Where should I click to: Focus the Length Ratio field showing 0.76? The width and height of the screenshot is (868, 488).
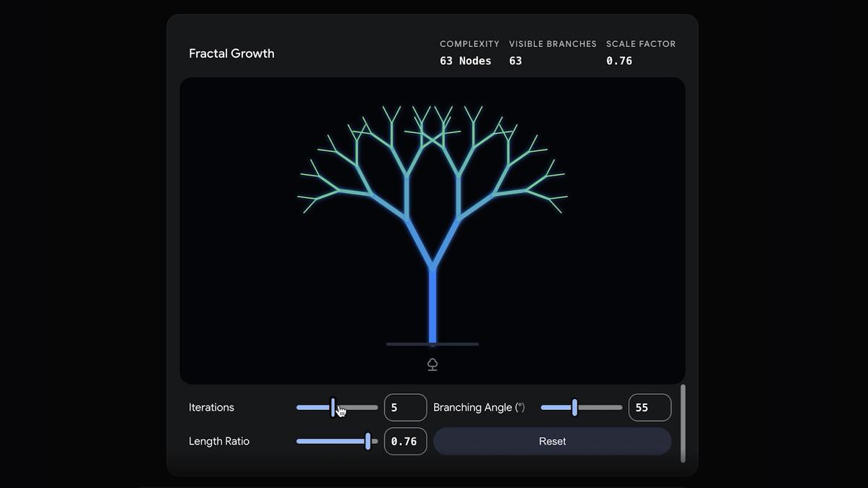[405, 441]
